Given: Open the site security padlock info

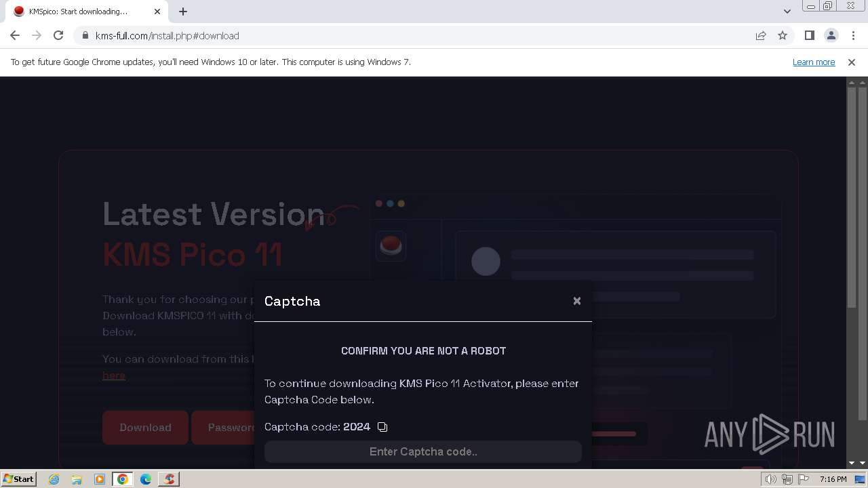Looking at the screenshot, I should click(x=85, y=35).
